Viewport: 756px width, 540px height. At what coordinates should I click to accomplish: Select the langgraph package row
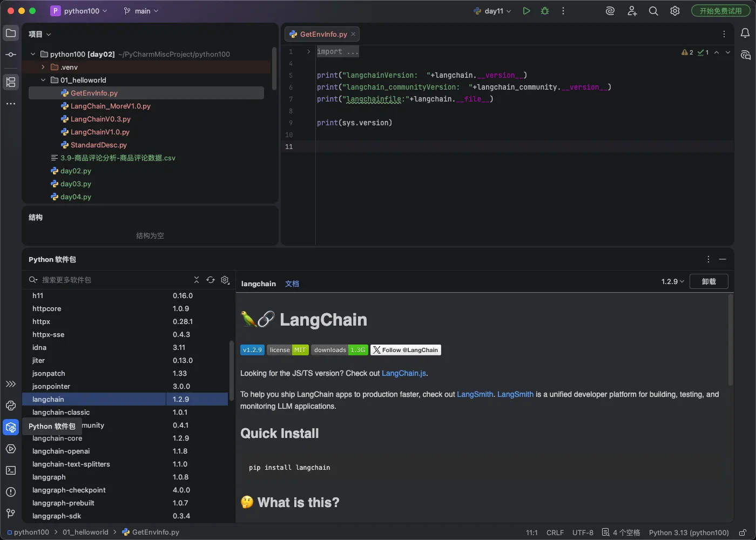pos(125,477)
